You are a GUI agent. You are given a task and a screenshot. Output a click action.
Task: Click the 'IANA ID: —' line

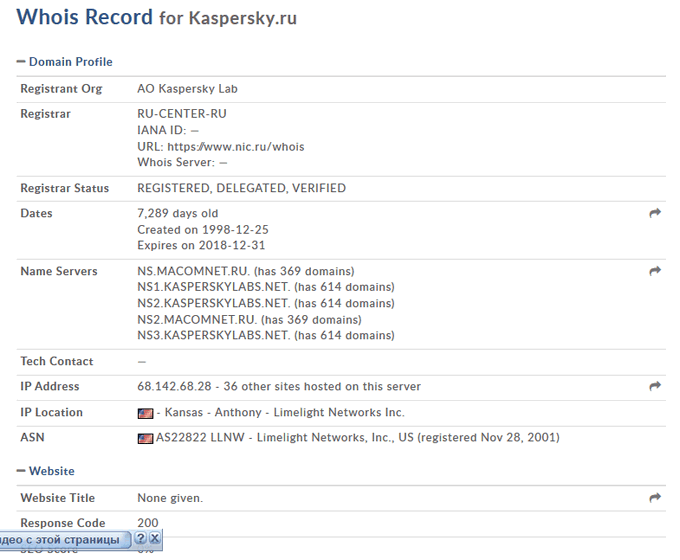pos(168,130)
